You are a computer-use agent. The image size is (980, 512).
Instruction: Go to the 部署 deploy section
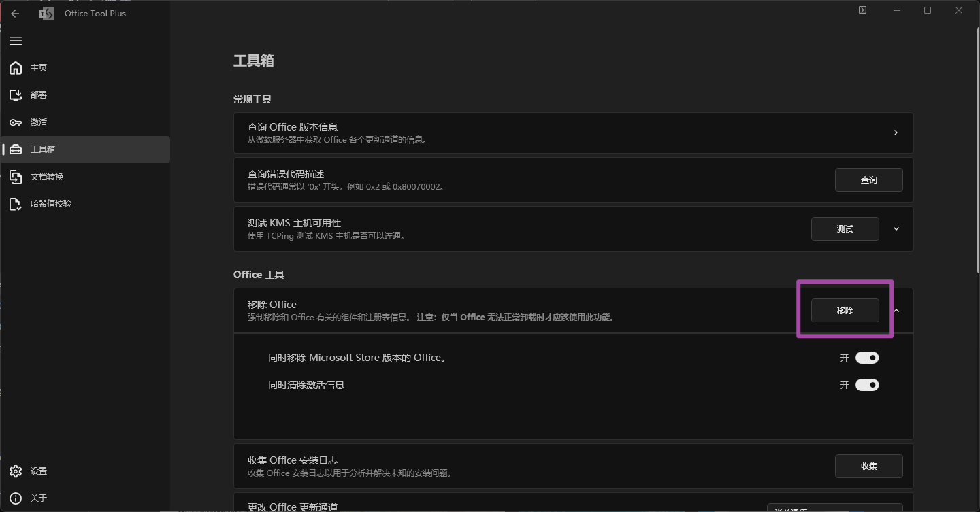tap(85, 95)
